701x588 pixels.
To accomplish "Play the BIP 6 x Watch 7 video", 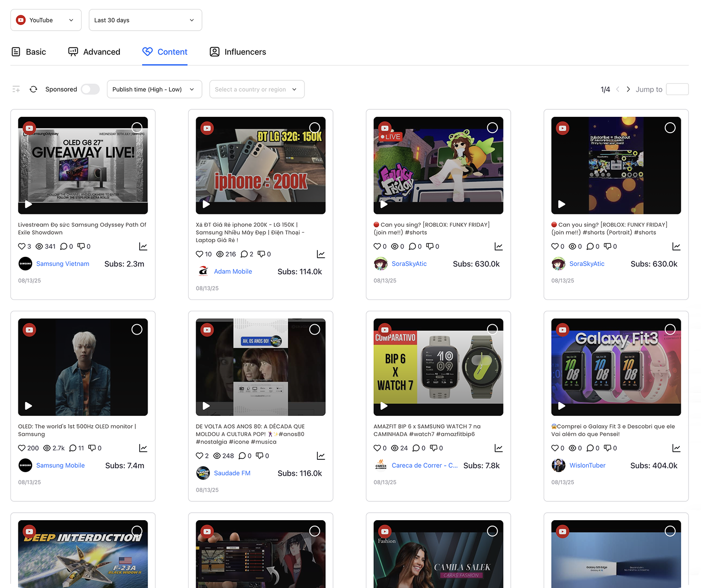I will tap(384, 406).
